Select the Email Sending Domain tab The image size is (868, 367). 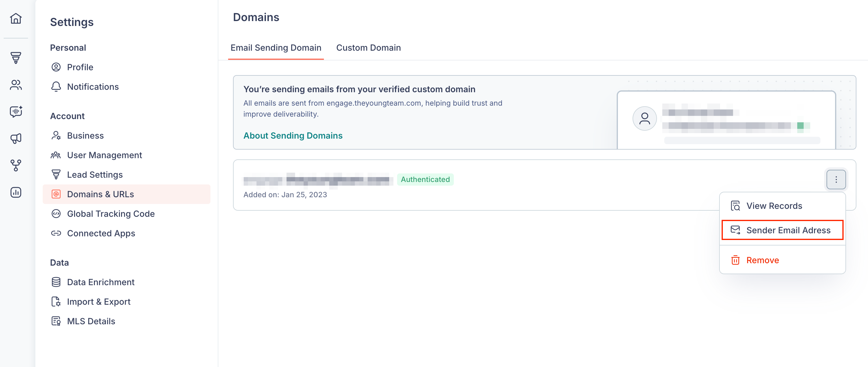pyautogui.click(x=276, y=48)
